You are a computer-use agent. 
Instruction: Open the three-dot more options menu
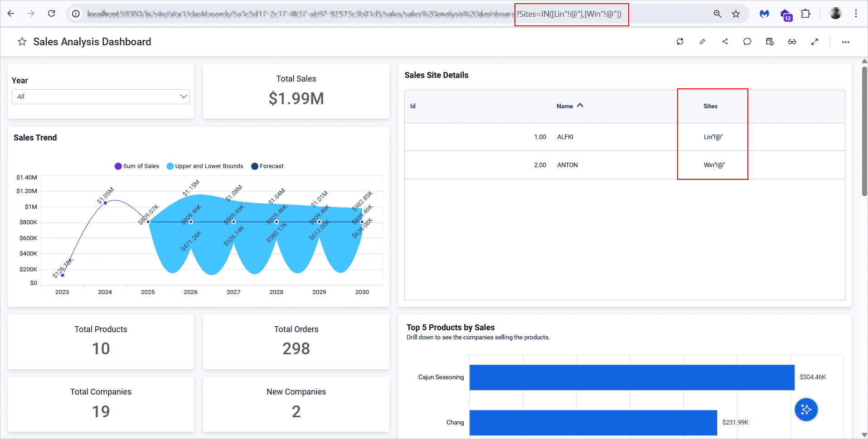click(845, 42)
